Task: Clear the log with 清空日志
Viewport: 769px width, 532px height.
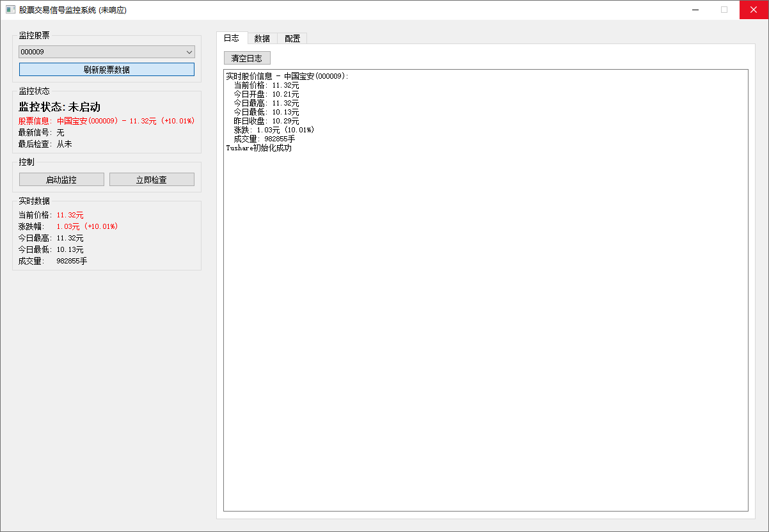Action: point(247,58)
